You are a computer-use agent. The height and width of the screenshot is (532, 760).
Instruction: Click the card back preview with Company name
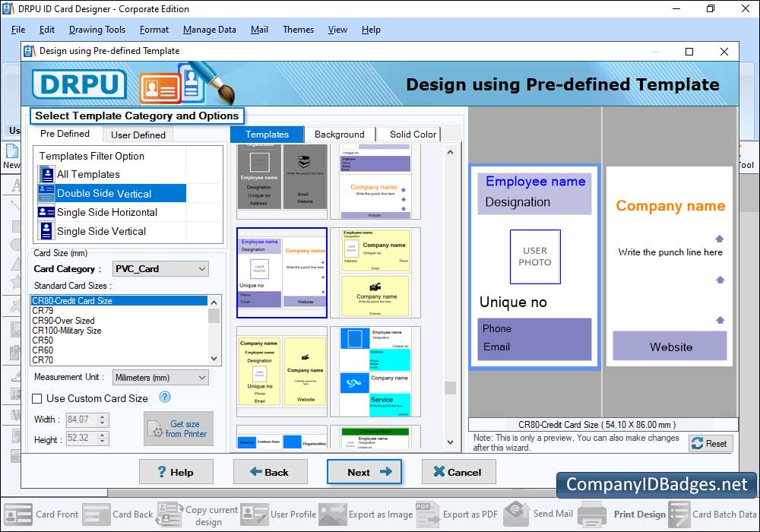[670, 267]
